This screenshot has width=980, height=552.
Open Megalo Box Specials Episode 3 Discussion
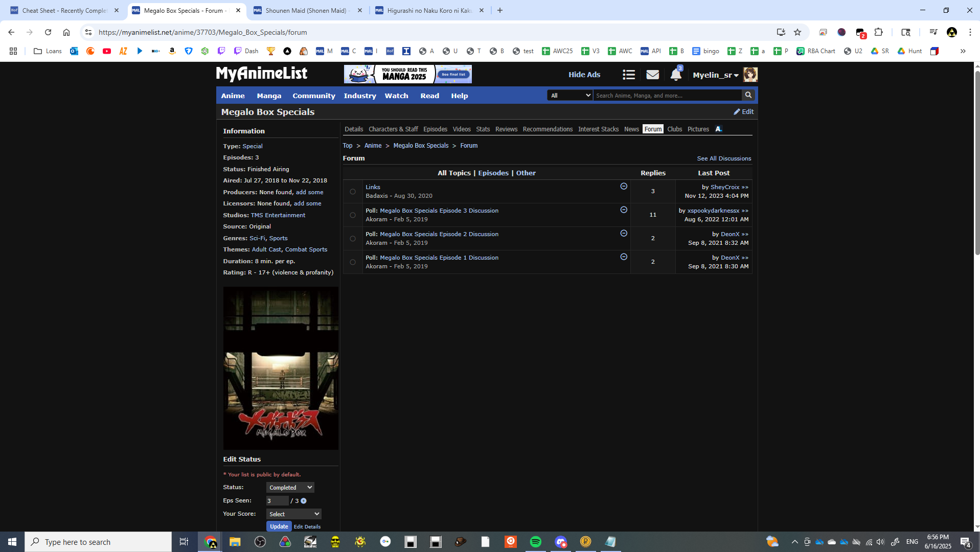click(x=439, y=211)
